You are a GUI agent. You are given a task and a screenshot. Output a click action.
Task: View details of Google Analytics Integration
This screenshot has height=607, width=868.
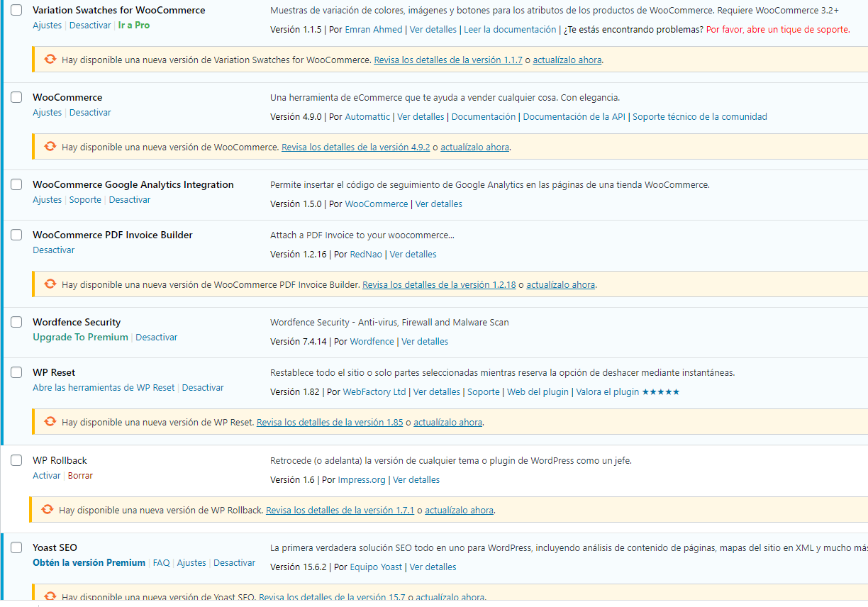(439, 204)
